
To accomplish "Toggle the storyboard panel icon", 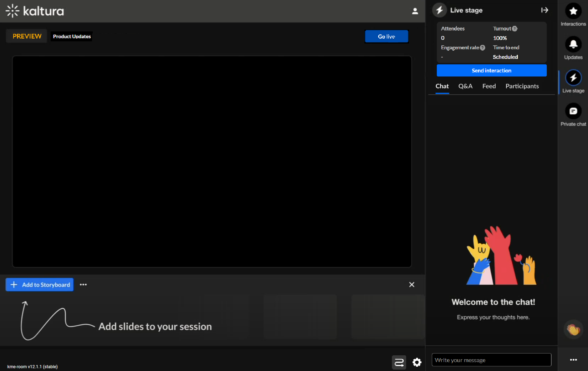I will click(x=399, y=362).
